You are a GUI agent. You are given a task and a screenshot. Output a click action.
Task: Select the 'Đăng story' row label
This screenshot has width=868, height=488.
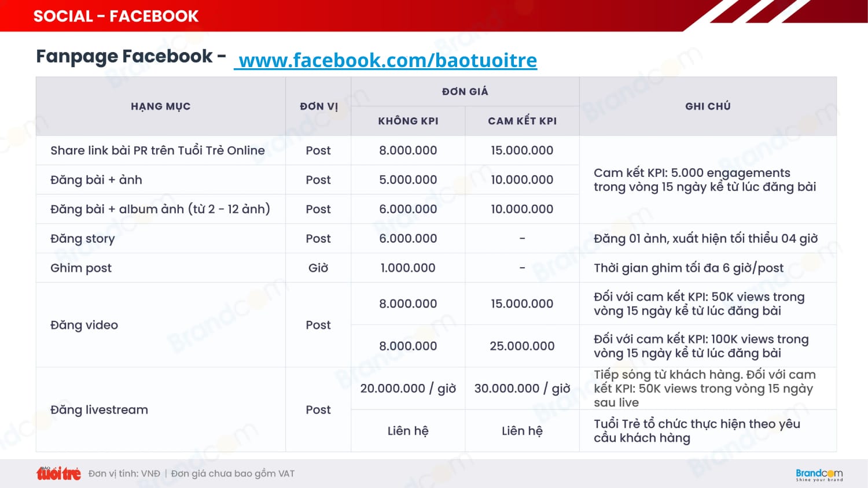pyautogui.click(x=82, y=238)
